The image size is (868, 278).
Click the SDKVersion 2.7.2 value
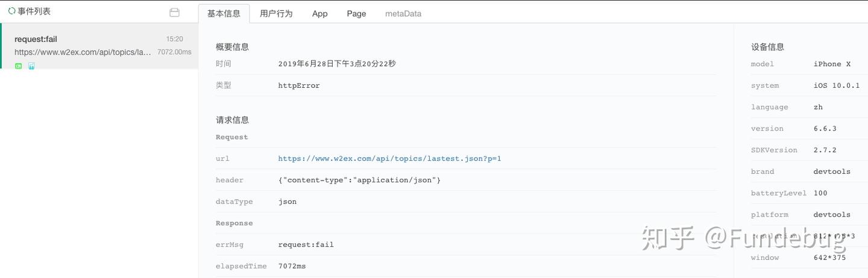(825, 150)
